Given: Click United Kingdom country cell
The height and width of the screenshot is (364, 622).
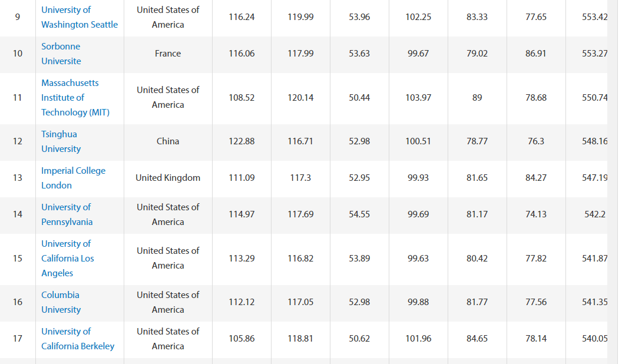Looking at the screenshot, I should 168,178.
